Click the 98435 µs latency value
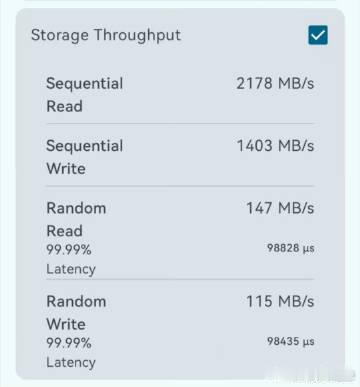The height and width of the screenshot is (387, 360). tap(291, 341)
